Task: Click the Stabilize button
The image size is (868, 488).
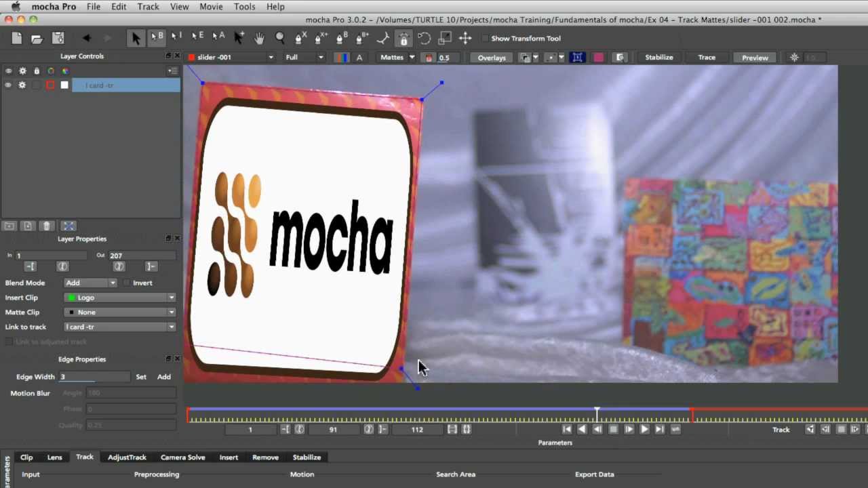Action: click(x=659, y=58)
